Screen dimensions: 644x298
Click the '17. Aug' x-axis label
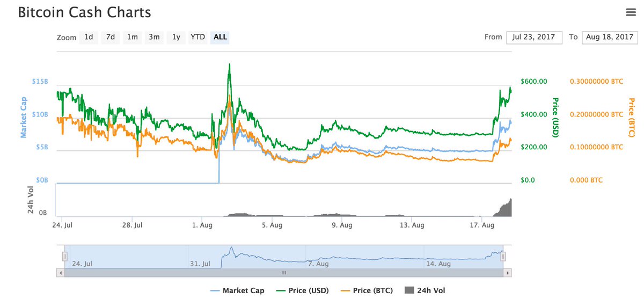pos(481,224)
